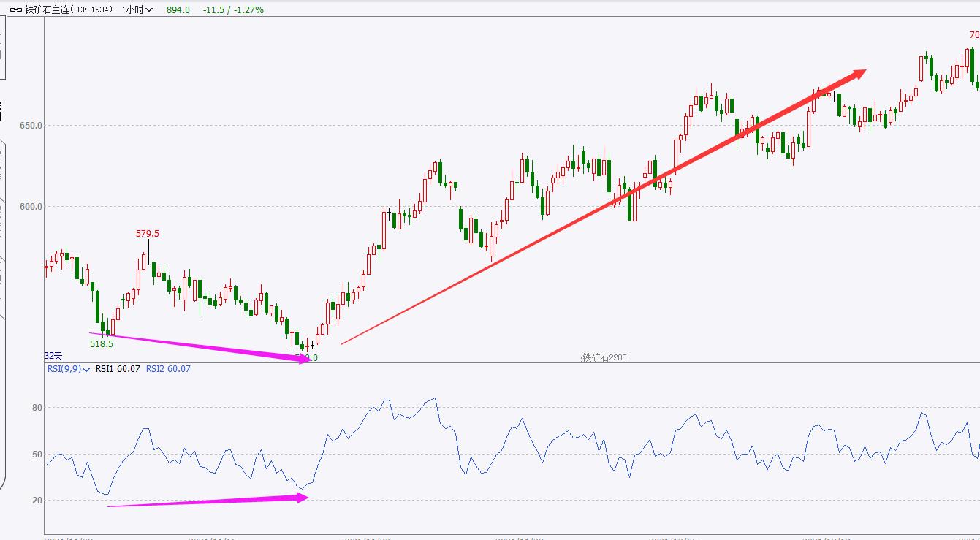
Task: Select the 铁矿石2205 watermark label on chart
Action: 604,357
